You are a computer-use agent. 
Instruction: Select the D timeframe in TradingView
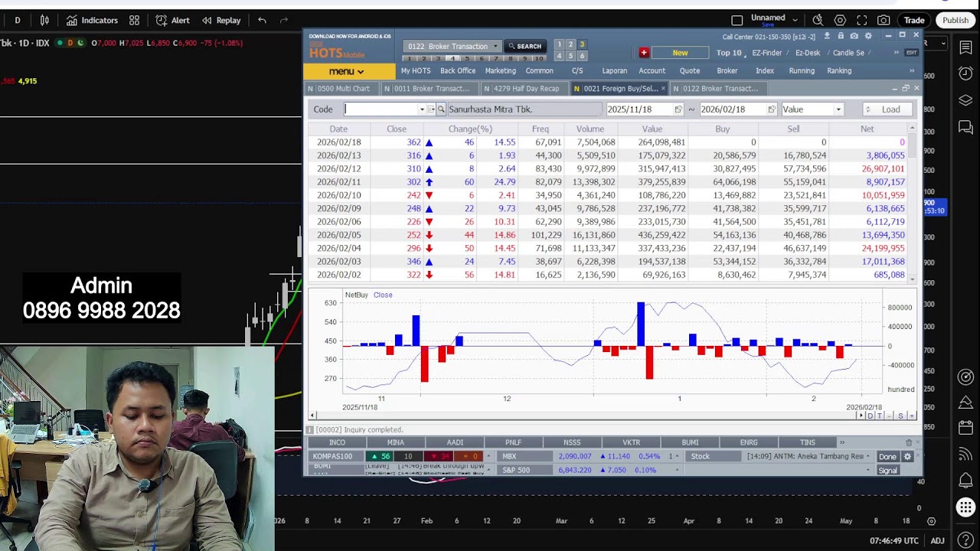pos(18,21)
